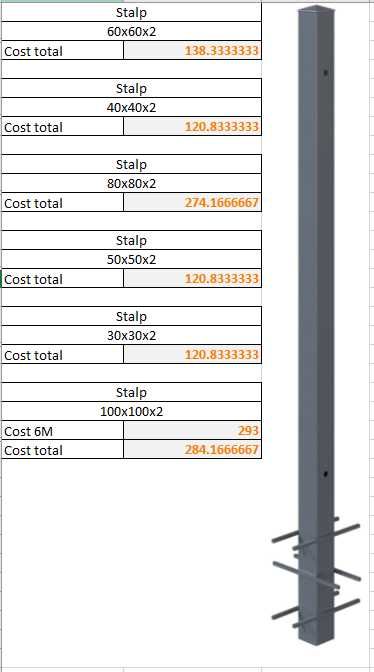
Task: Click the Stalp header above 100x100x2
Action: (131, 392)
